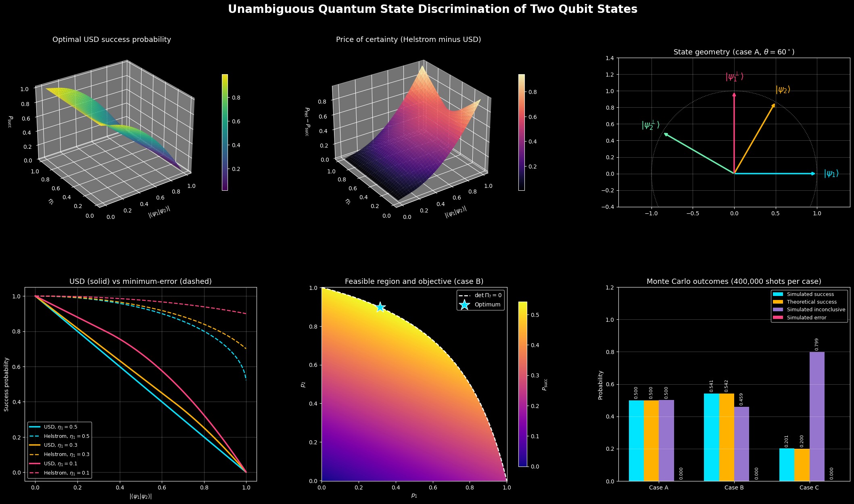Viewport: 854px width, 504px height.
Task: Click the cyan Optimum star on the feasible region plot
Action: coord(380,307)
